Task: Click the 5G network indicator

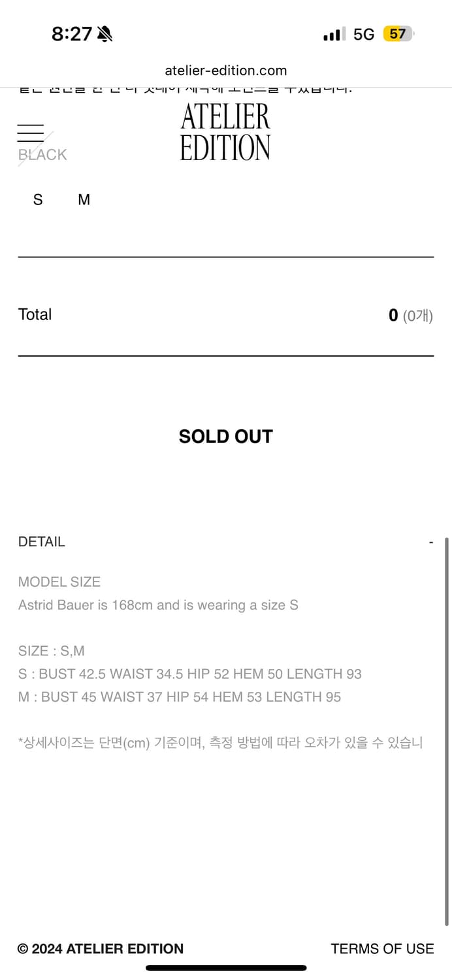Action: click(x=364, y=34)
